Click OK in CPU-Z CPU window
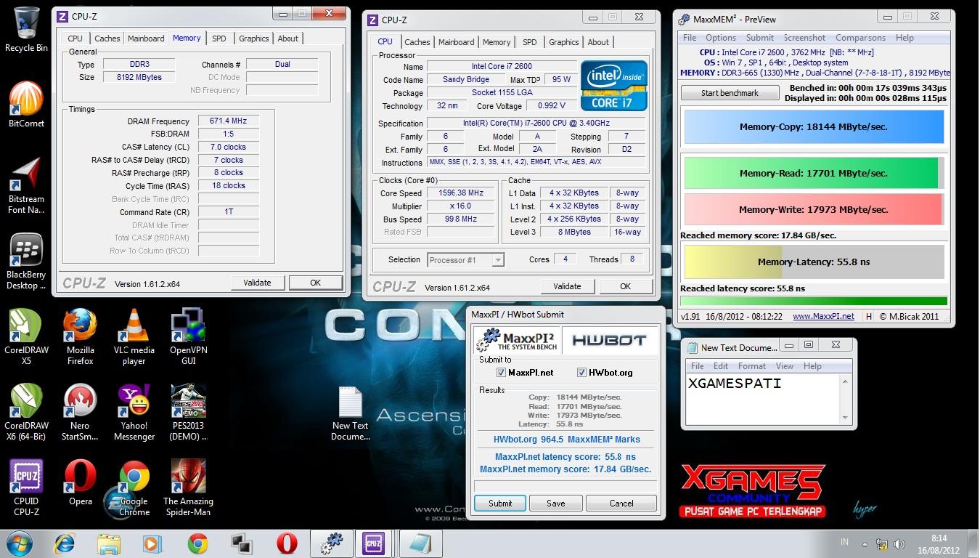 click(x=625, y=286)
